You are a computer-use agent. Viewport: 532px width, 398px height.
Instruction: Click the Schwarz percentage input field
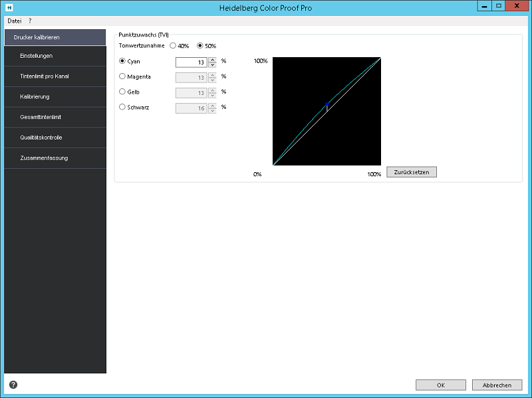(x=192, y=108)
